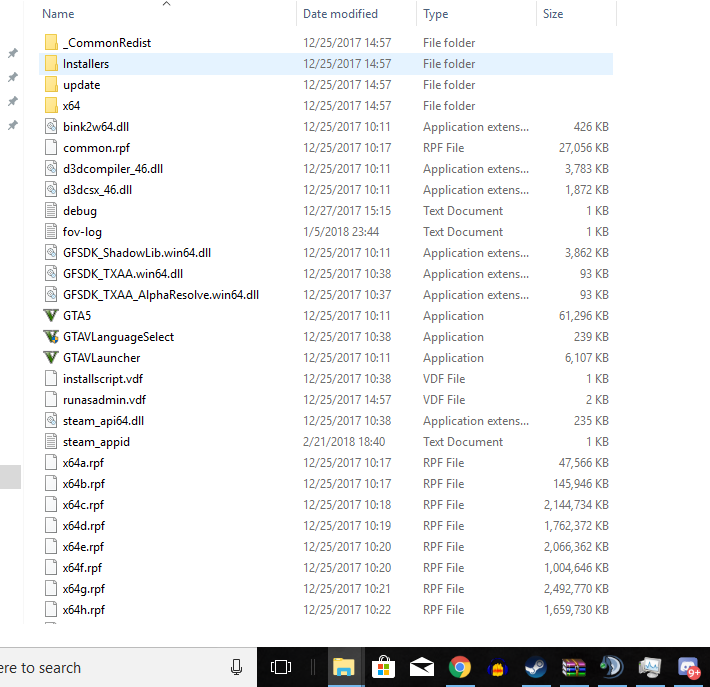Viewport: 710px width, 687px height.
Task: Select the x64h.rpf file name
Action: [84, 610]
